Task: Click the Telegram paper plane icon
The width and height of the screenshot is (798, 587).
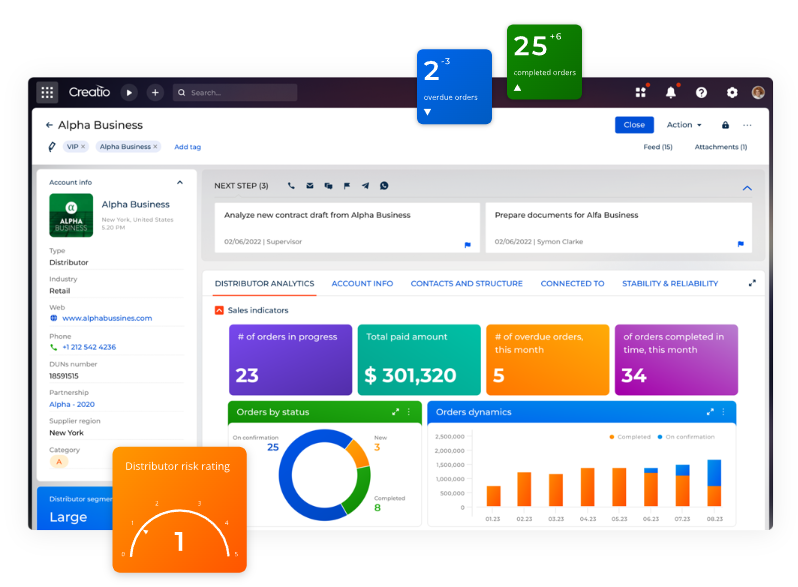Action: click(365, 186)
